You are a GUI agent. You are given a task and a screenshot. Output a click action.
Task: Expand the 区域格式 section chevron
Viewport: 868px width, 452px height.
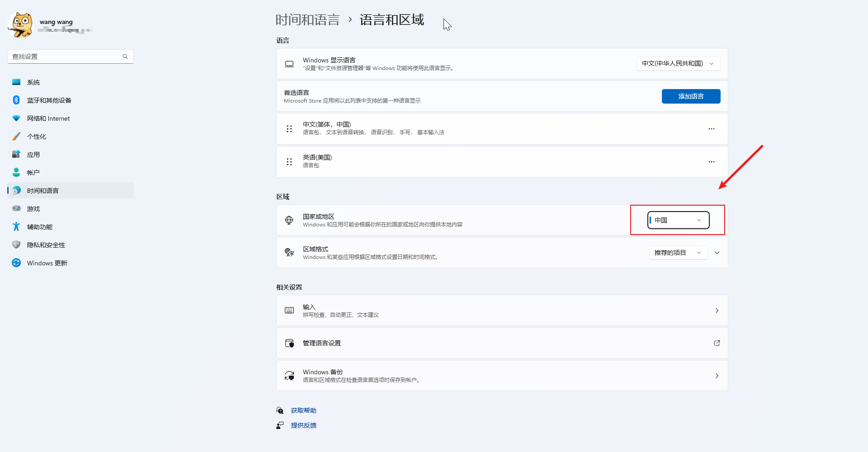click(717, 253)
